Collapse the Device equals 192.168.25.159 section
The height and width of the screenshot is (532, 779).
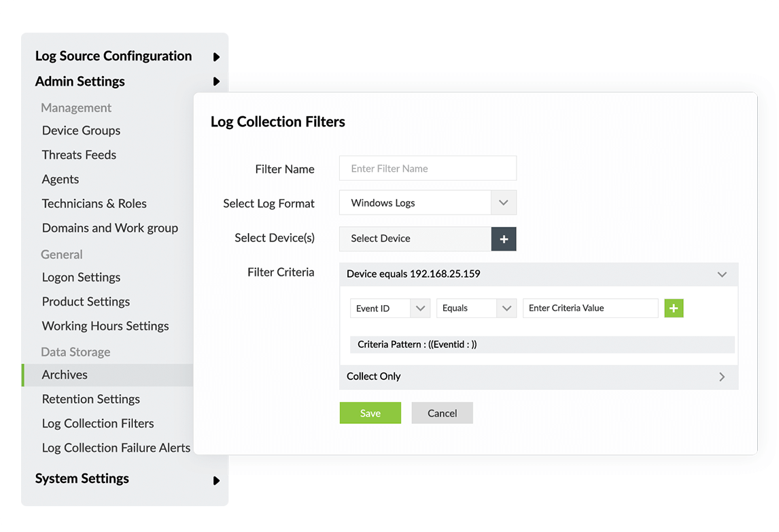click(x=722, y=274)
